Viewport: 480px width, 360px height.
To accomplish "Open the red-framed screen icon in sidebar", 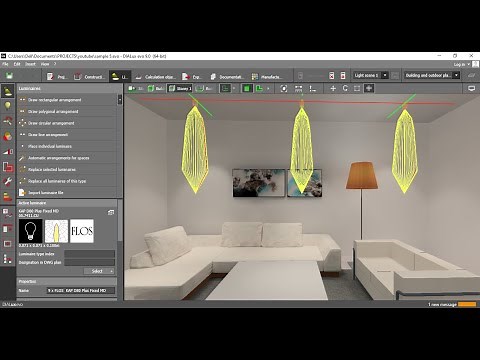I will pyautogui.click(x=7, y=244).
